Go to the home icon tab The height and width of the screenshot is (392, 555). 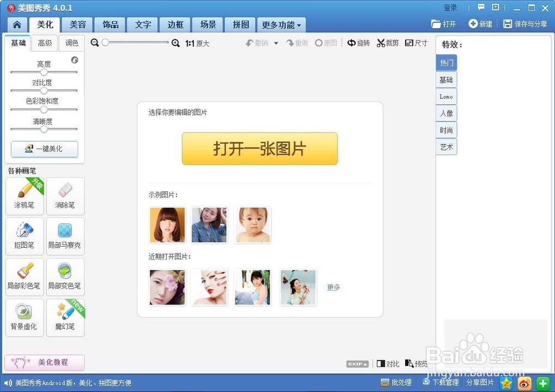17,24
